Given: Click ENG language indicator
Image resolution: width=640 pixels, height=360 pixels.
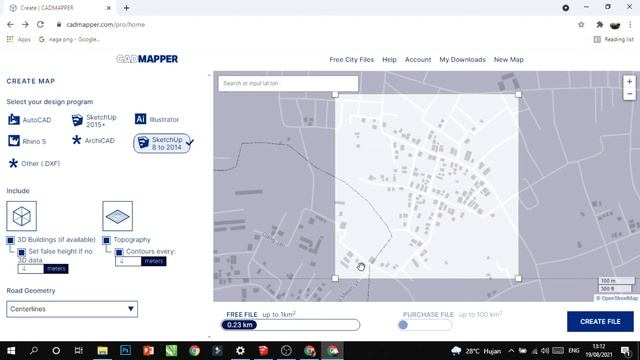Looking at the screenshot, I should click(574, 351).
